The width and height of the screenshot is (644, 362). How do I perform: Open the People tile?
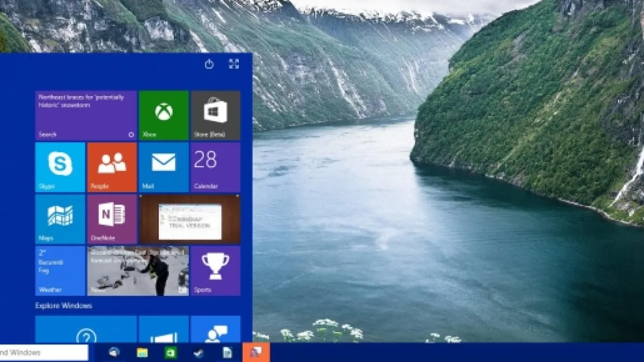pos(112,167)
